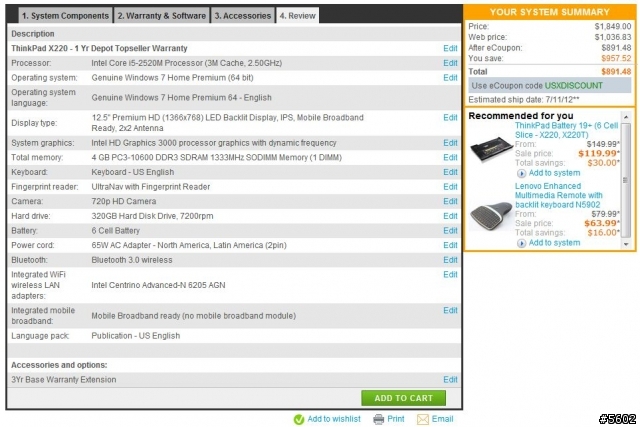This screenshot has height=427, width=640.
Task: Click 320GB Hard Disk Drive, 7200rpm text
Action: pyautogui.click(x=152, y=216)
